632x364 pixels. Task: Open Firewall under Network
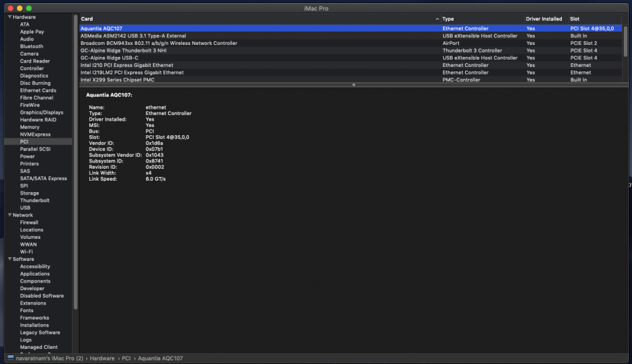[29, 222]
